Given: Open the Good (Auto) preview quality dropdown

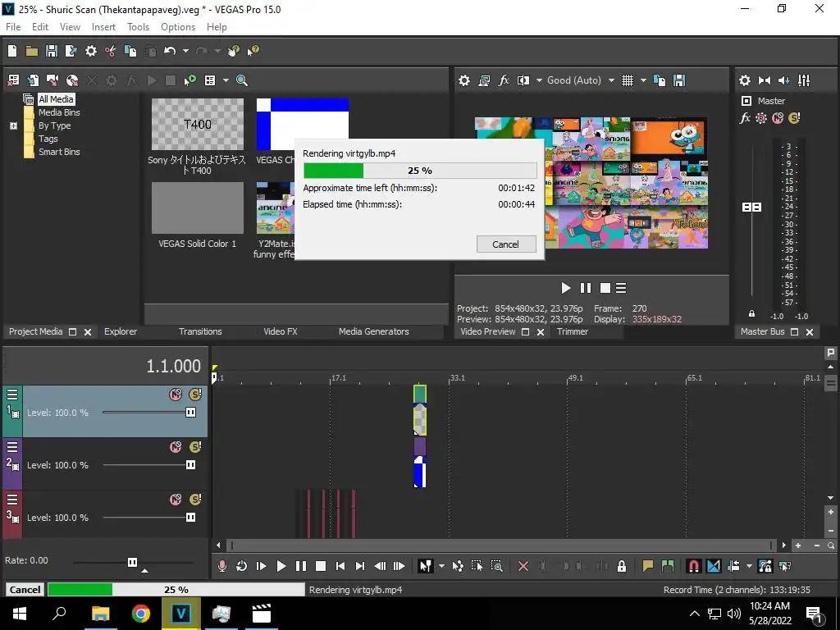Looking at the screenshot, I should pyautogui.click(x=581, y=80).
